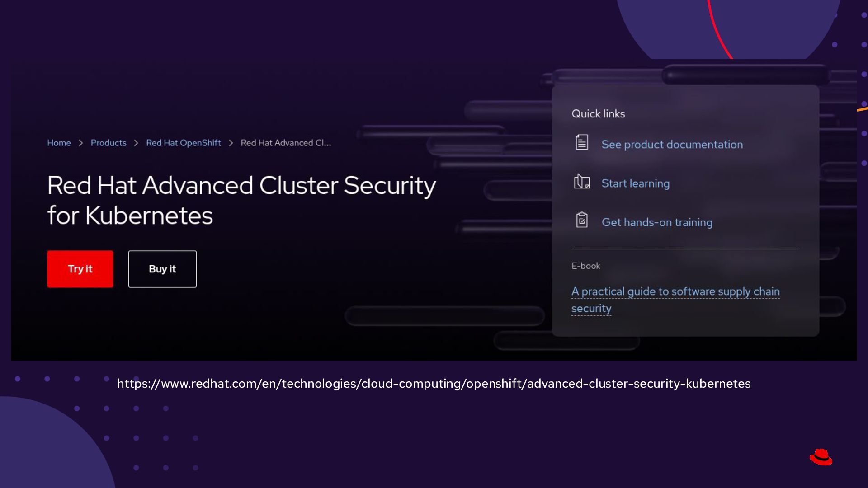Click chevron after Products breadcrumb
The image size is (868, 488).
(x=136, y=143)
